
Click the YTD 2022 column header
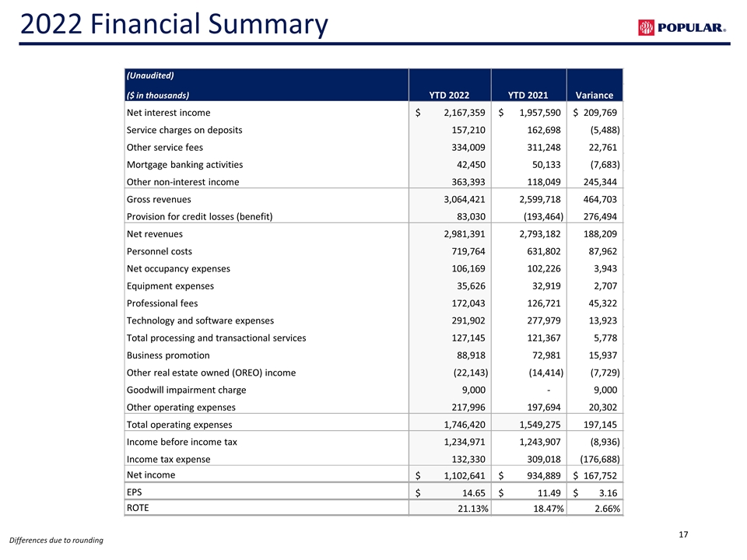(449, 95)
